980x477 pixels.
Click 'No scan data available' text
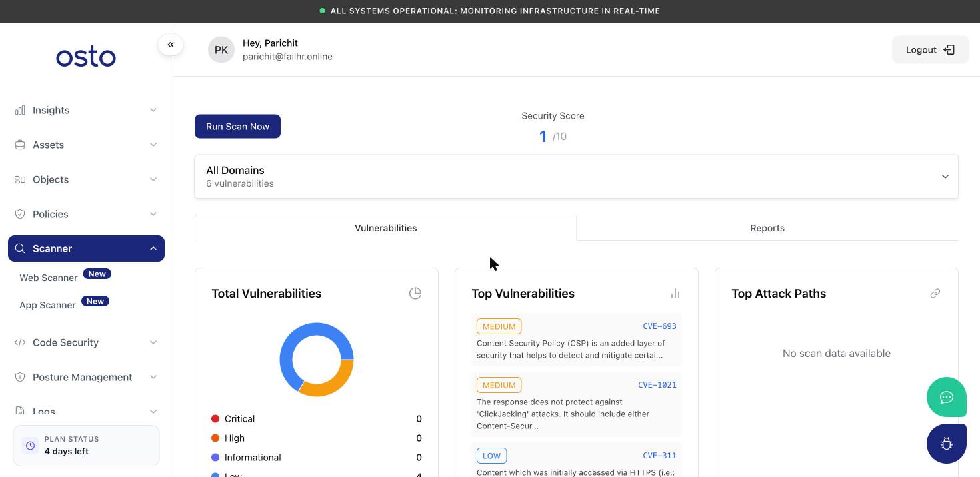837,354
